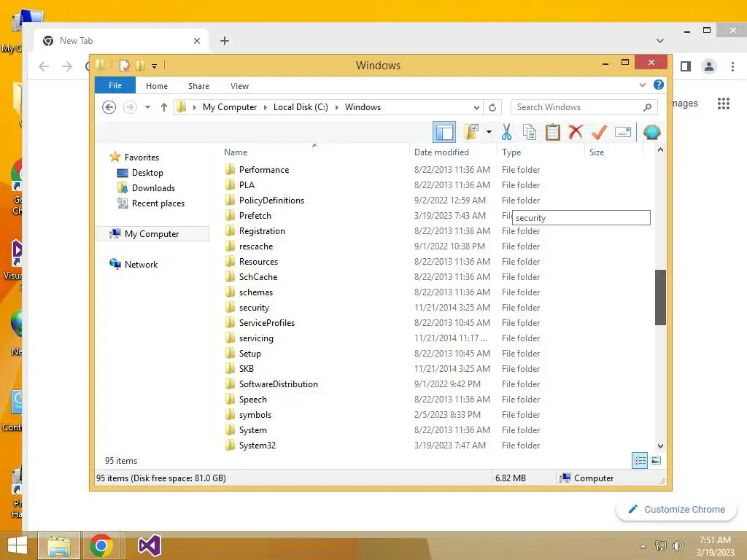The image size is (747, 560).
Task: Go up one folder level
Action: pos(164,107)
